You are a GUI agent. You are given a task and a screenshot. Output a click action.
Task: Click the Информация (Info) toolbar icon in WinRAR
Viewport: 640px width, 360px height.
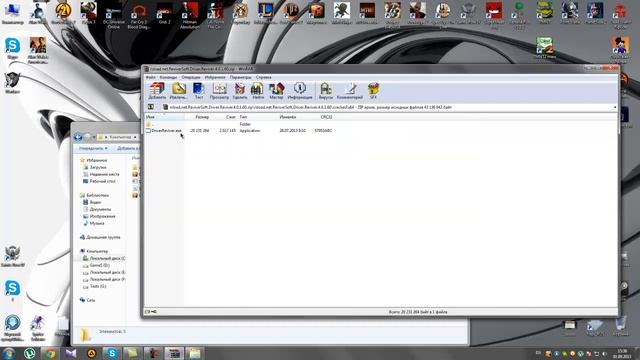coord(300,91)
